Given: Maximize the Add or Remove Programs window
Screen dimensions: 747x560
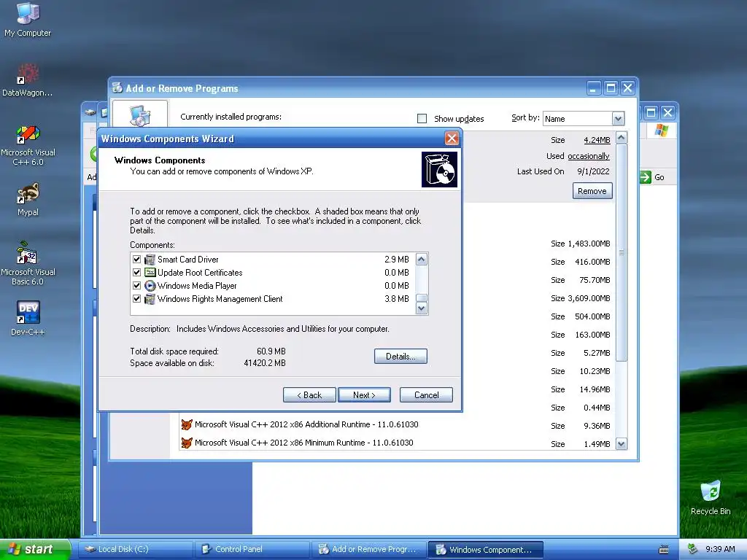Looking at the screenshot, I should 611,88.
